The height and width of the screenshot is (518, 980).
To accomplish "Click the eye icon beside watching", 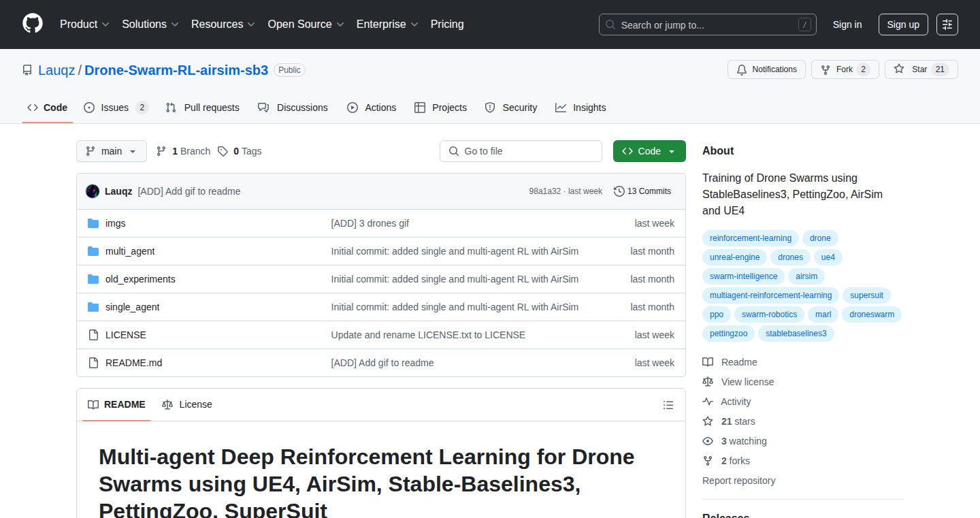I will (x=708, y=441).
